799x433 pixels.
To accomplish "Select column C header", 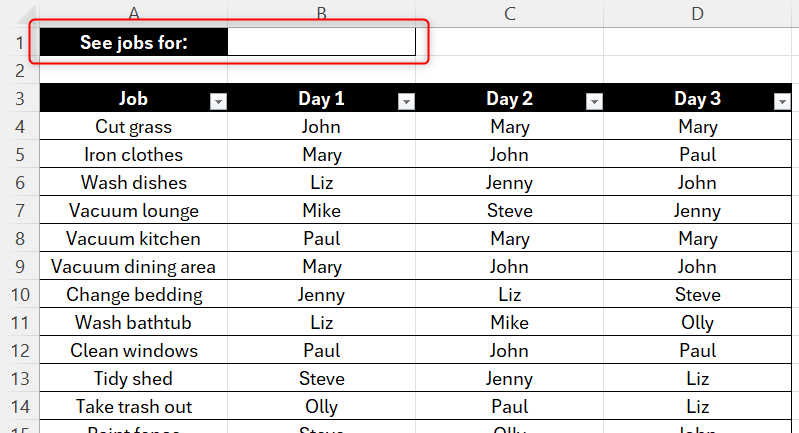I will pos(510,13).
